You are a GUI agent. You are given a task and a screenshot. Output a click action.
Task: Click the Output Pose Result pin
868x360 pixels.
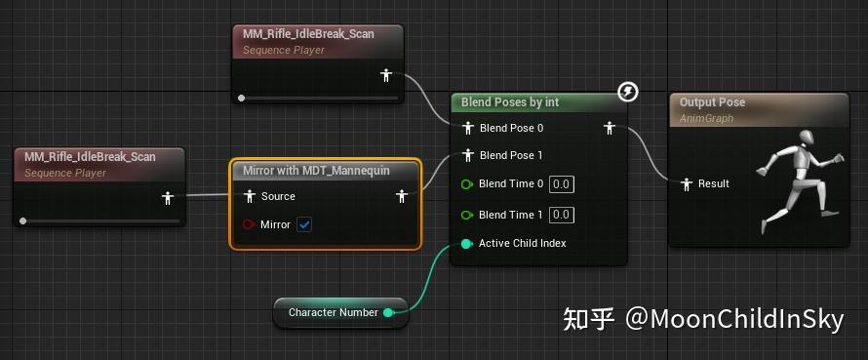pos(687,183)
